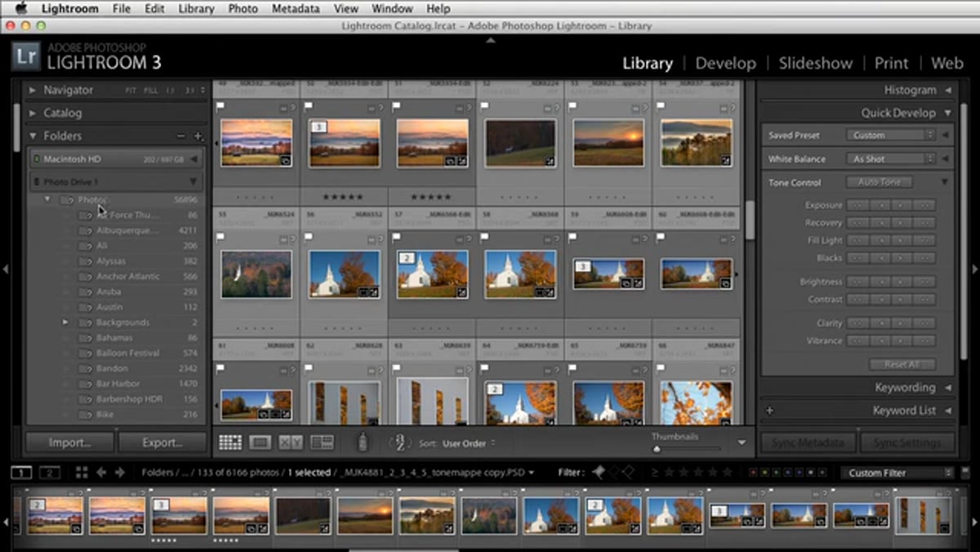Click the Sync Metadata button
The height and width of the screenshot is (552, 980).
tap(808, 443)
